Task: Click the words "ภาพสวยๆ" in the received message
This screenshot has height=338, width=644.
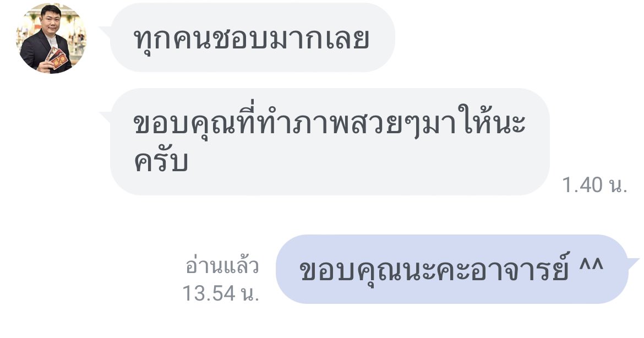Action: tap(355, 123)
